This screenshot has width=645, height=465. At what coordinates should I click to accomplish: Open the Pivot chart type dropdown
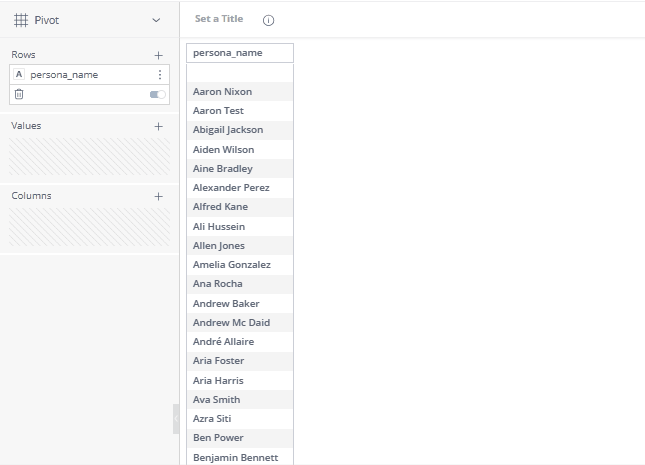click(x=155, y=20)
